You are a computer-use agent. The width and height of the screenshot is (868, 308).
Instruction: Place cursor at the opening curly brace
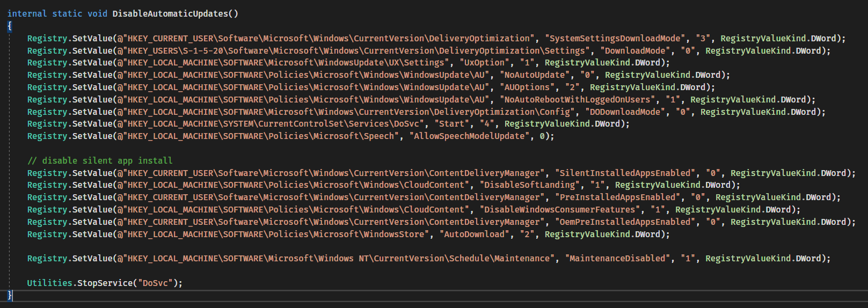point(9,26)
